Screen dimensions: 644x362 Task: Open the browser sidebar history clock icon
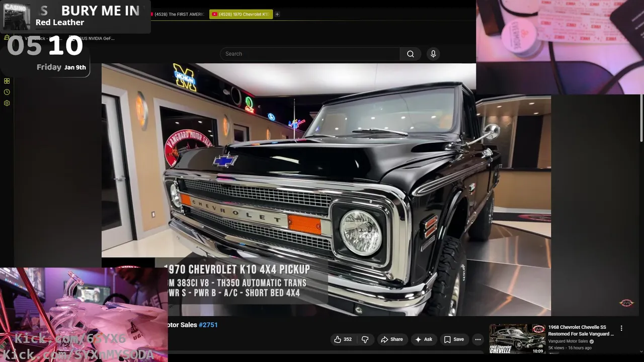(x=7, y=92)
